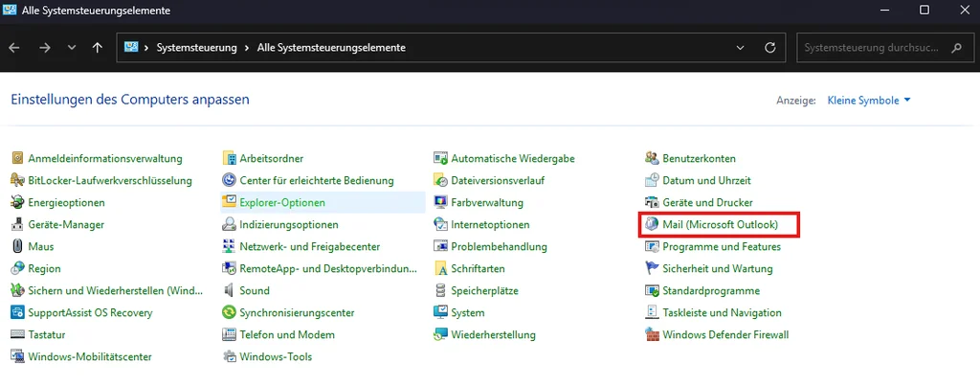Open the Internetoptionen globe icon
The width and height of the screenshot is (980, 386).
coord(440,224)
